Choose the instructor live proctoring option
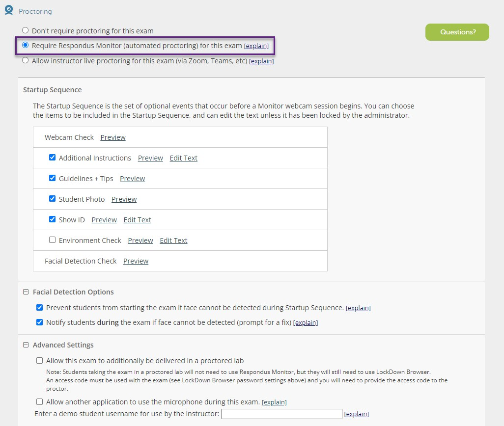 click(x=25, y=60)
